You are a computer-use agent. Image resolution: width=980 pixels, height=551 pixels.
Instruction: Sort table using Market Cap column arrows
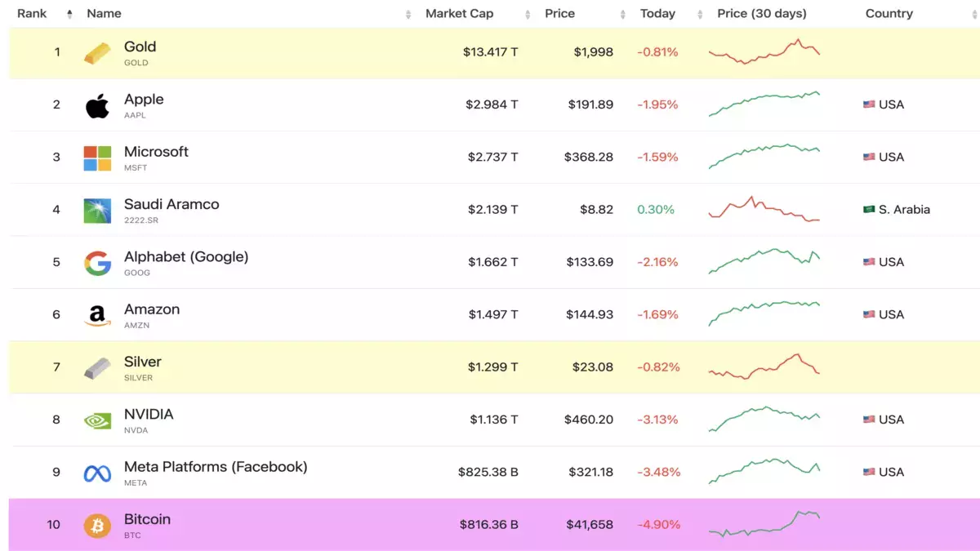pyautogui.click(x=528, y=14)
